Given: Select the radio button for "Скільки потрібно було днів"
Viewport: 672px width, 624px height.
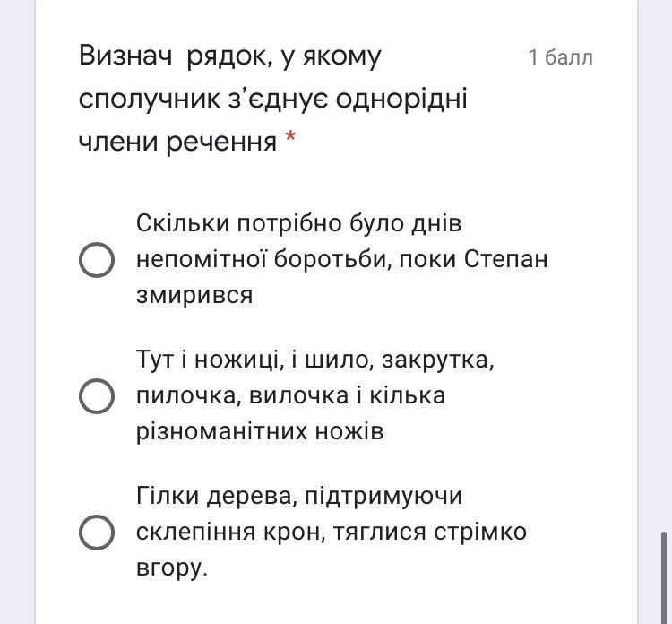Looking at the screenshot, I should click(97, 260).
